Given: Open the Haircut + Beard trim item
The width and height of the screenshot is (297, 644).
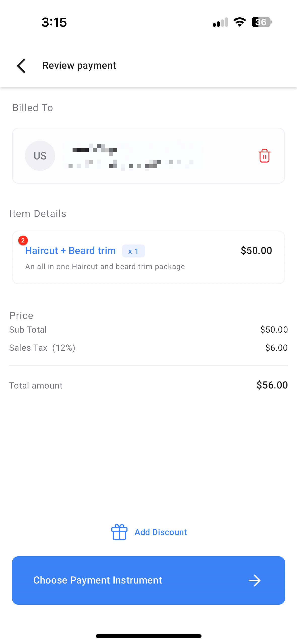Looking at the screenshot, I should click(71, 251).
